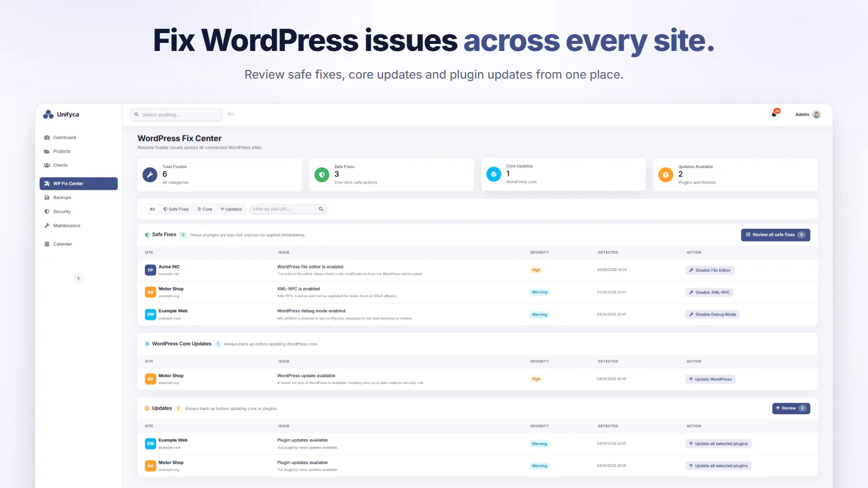Click the BV avatar in Core Updates table
Image resolution: width=868 pixels, height=488 pixels.
coord(150,379)
